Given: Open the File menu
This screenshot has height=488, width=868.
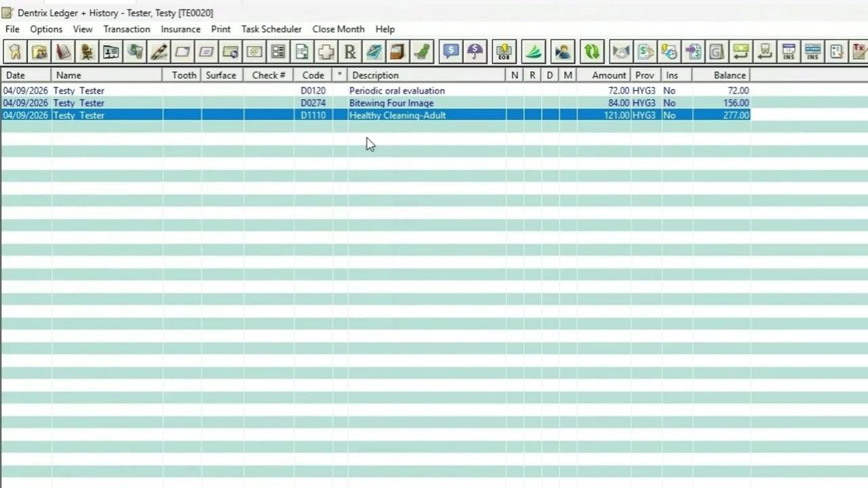Looking at the screenshot, I should point(12,29).
